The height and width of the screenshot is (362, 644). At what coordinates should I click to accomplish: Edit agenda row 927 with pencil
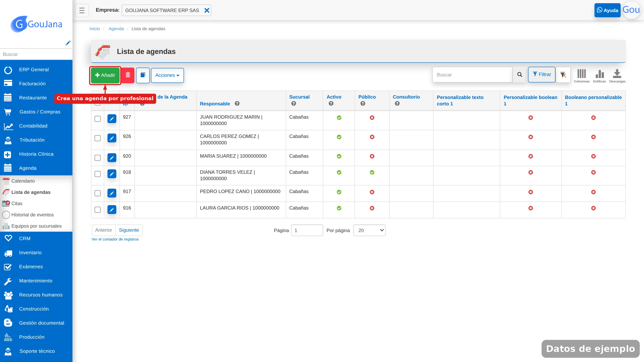(112, 119)
